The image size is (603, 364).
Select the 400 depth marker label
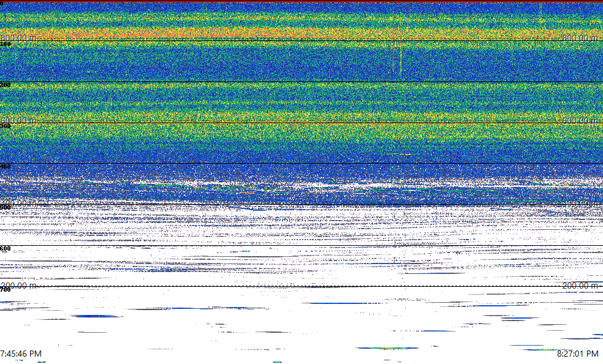(x=6, y=167)
